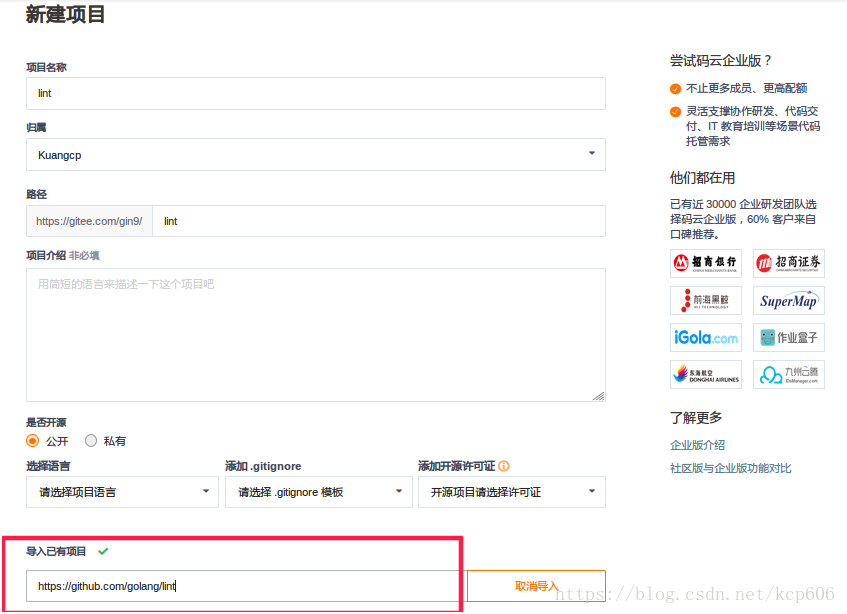
Task: Open the SuperMap logo card
Action: [x=789, y=300]
